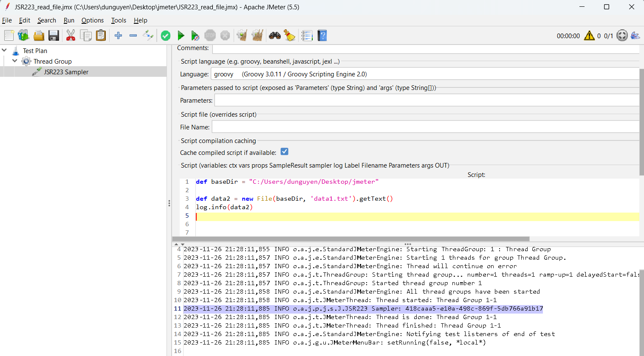Open search with binoculars icon

click(x=275, y=36)
